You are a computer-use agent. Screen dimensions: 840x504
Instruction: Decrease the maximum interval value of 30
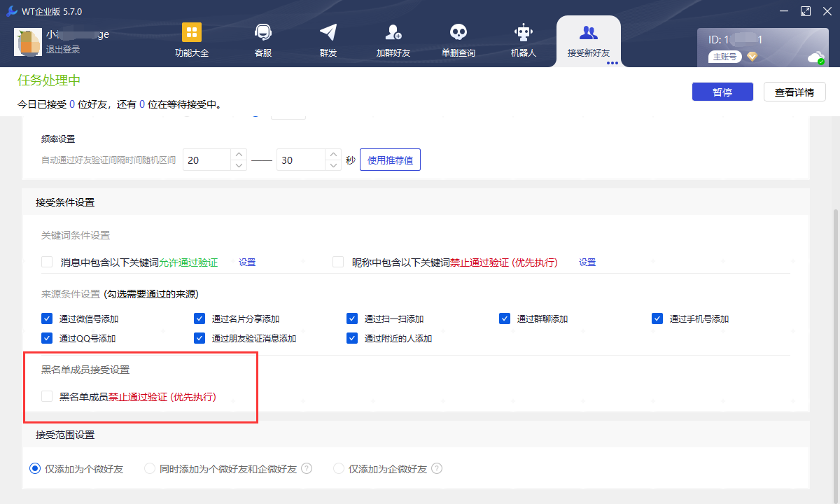click(333, 165)
